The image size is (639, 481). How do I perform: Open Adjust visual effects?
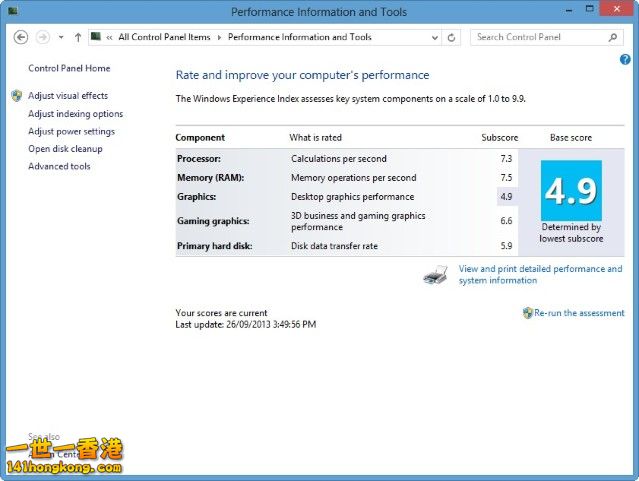[68, 95]
